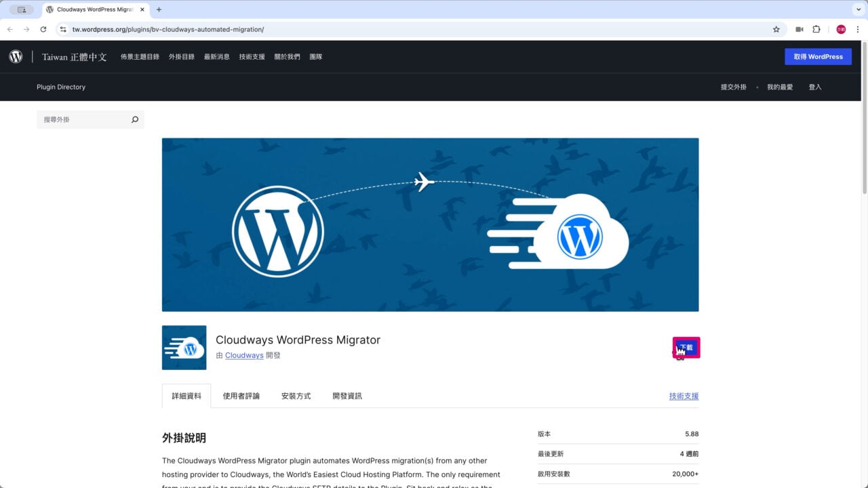The height and width of the screenshot is (488, 868).
Task: Open the Cloudways developer link
Action: coord(243,355)
